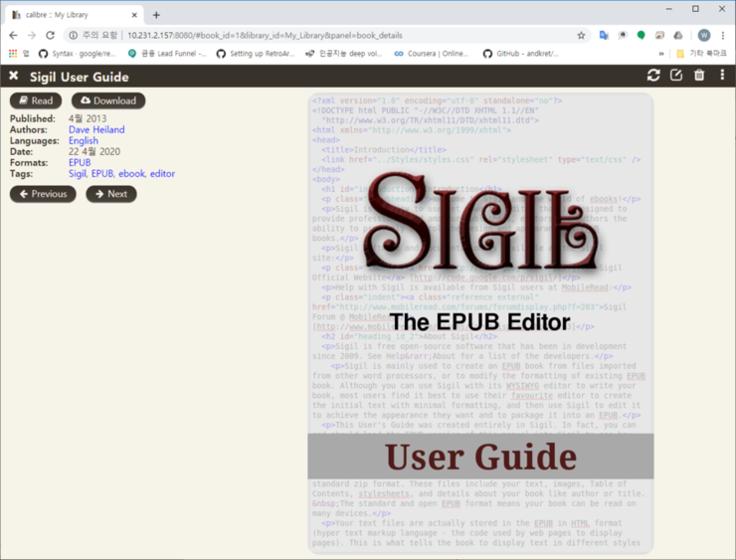Click the trash delete book icon

pyautogui.click(x=699, y=76)
